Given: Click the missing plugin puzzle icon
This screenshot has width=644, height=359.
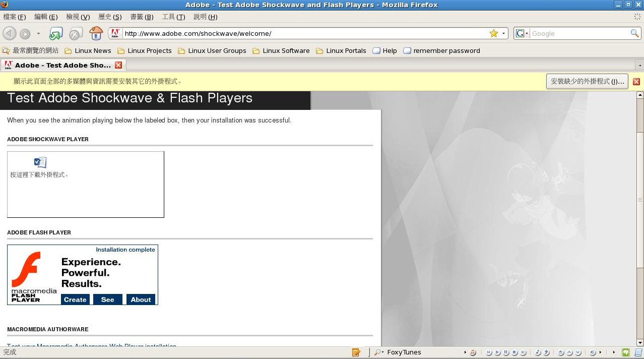Looking at the screenshot, I should tap(40, 162).
